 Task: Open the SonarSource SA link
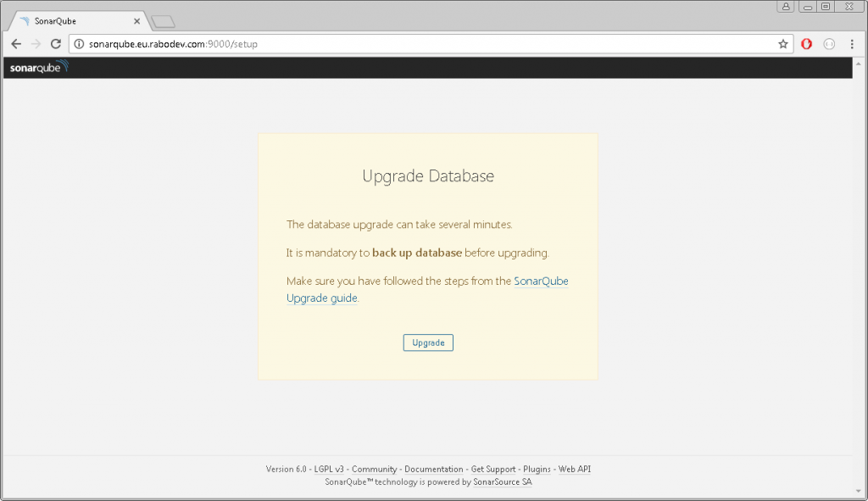pos(502,482)
